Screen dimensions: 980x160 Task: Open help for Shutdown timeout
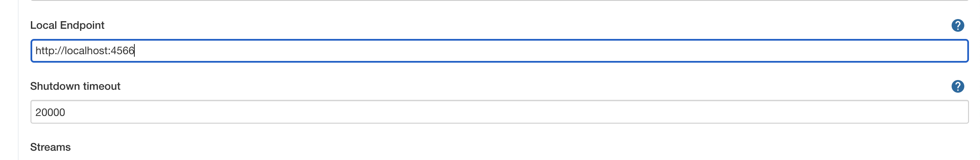[958, 86]
